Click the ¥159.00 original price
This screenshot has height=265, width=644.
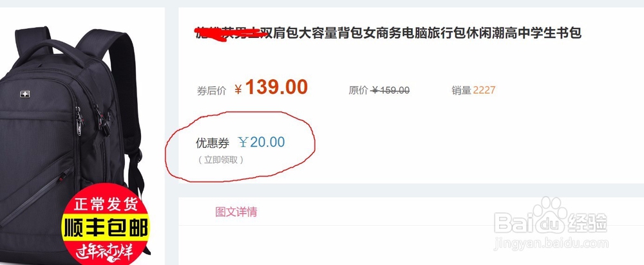click(x=390, y=90)
